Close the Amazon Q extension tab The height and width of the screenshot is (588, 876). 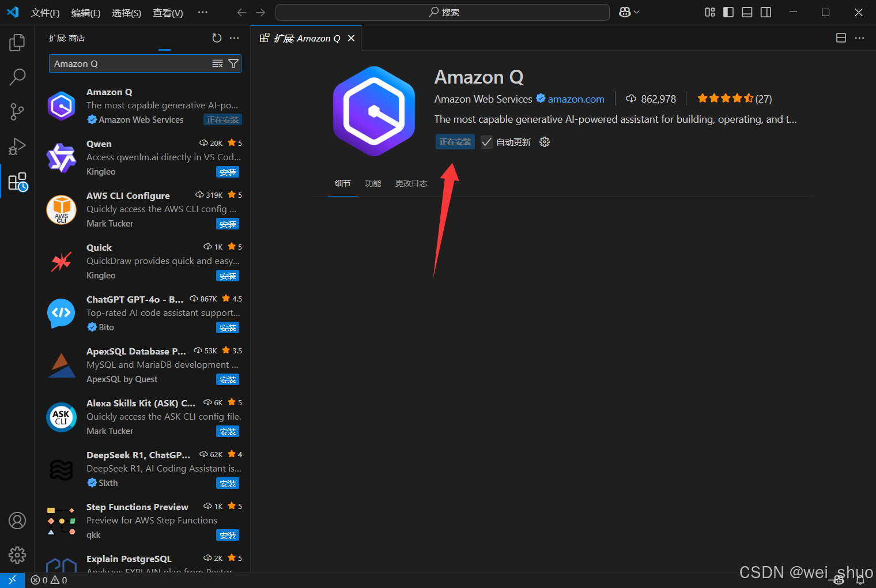point(351,38)
